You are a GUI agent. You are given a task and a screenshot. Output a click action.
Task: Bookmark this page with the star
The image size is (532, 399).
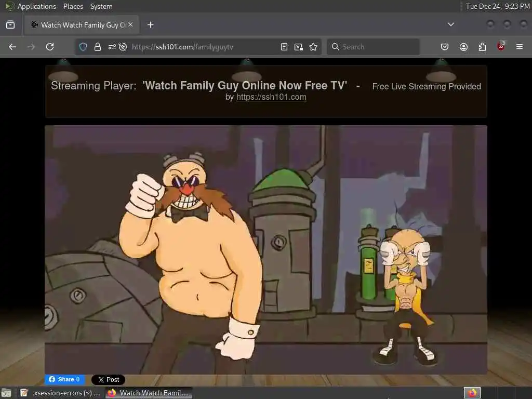pyautogui.click(x=313, y=47)
